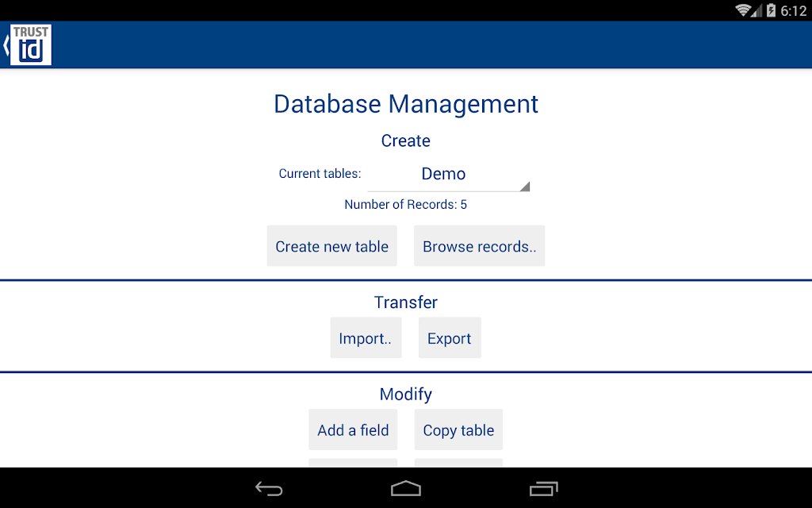Click the Number of Records: 5 text
This screenshot has height=508, width=812.
tap(406, 204)
